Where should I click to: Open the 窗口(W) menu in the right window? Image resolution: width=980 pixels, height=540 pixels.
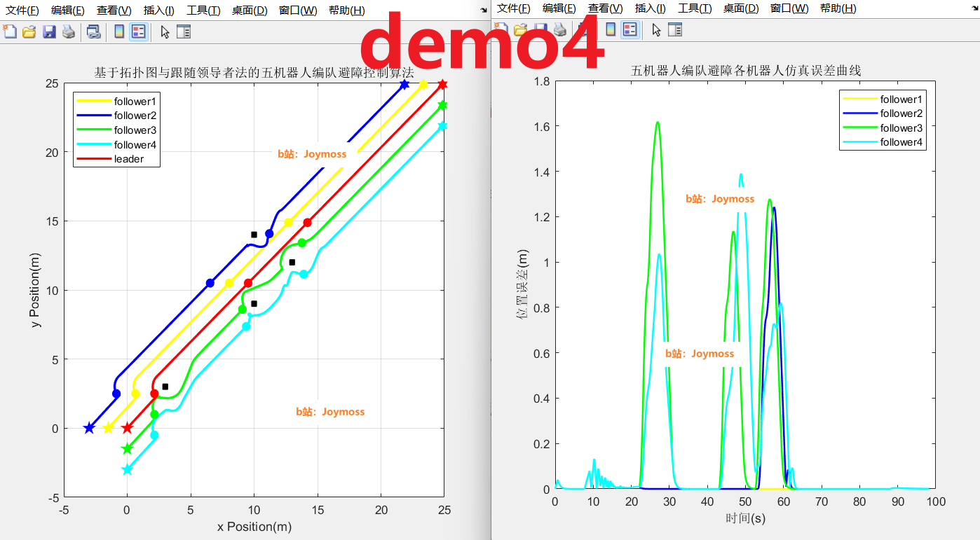789,8
